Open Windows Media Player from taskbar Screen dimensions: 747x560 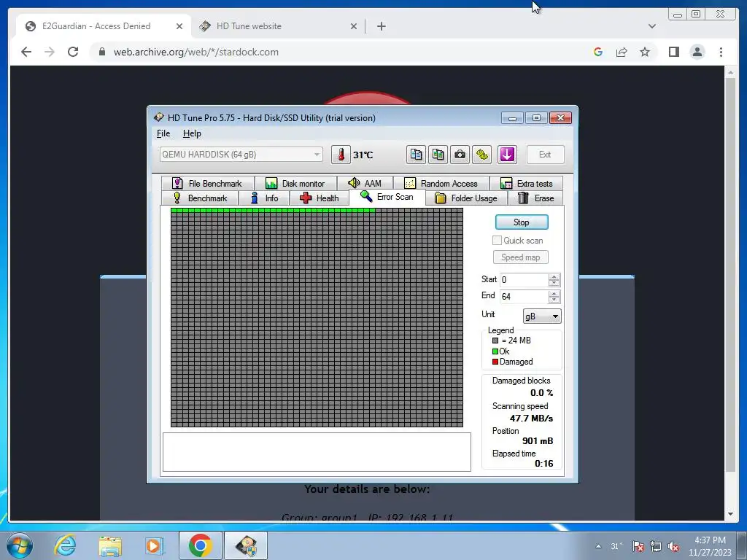pos(154,545)
